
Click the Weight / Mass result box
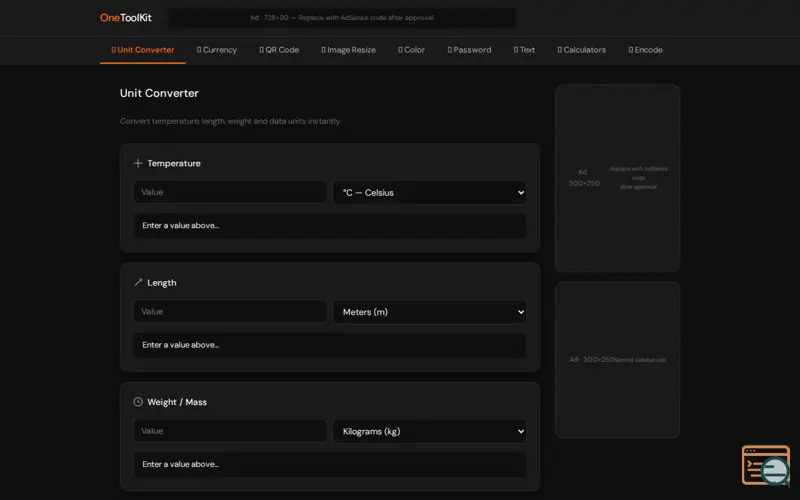tap(330, 464)
